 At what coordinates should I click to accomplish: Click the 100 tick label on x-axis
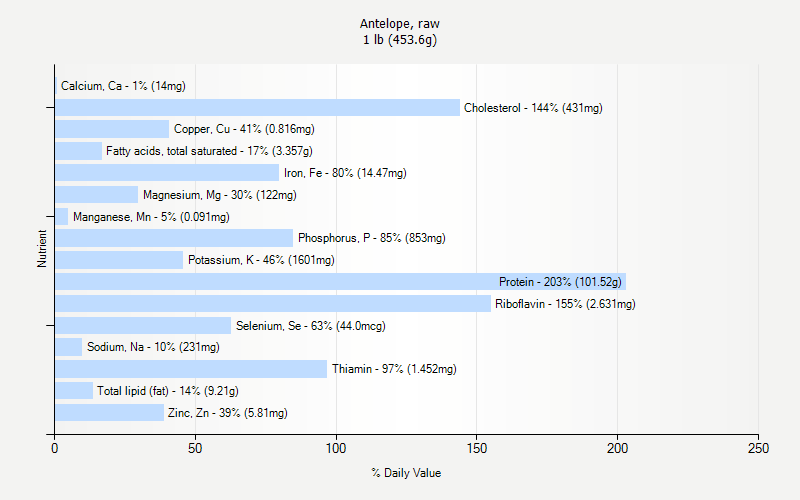[336, 449]
